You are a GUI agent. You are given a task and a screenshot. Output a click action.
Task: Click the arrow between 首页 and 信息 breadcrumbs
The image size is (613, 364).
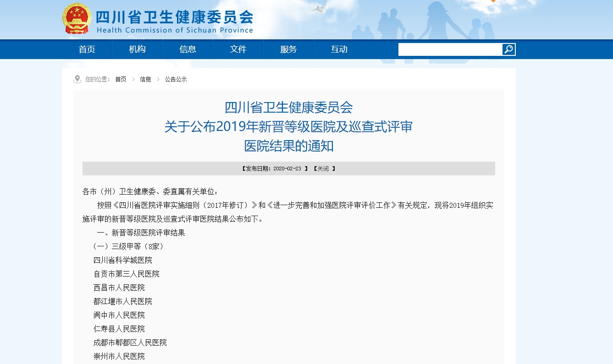[133, 79]
